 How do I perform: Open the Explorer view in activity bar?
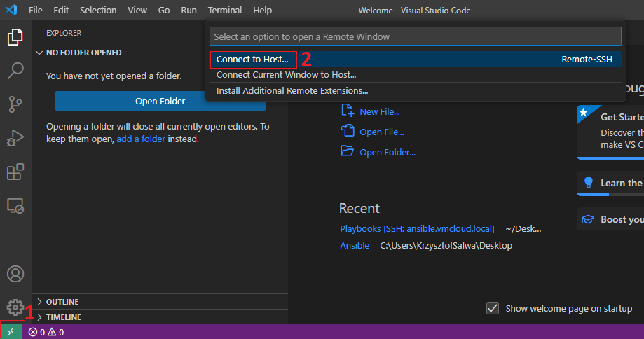coord(15,37)
